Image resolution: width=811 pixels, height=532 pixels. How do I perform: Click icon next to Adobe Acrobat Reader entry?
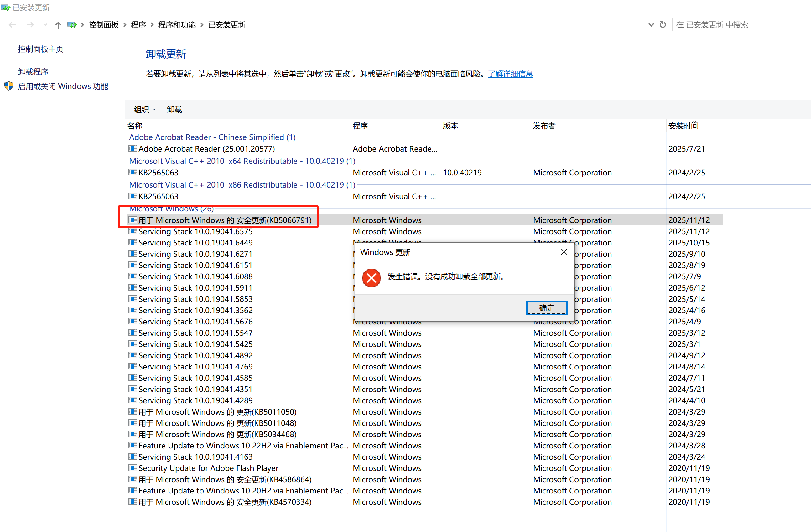pyautogui.click(x=133, y=148)
